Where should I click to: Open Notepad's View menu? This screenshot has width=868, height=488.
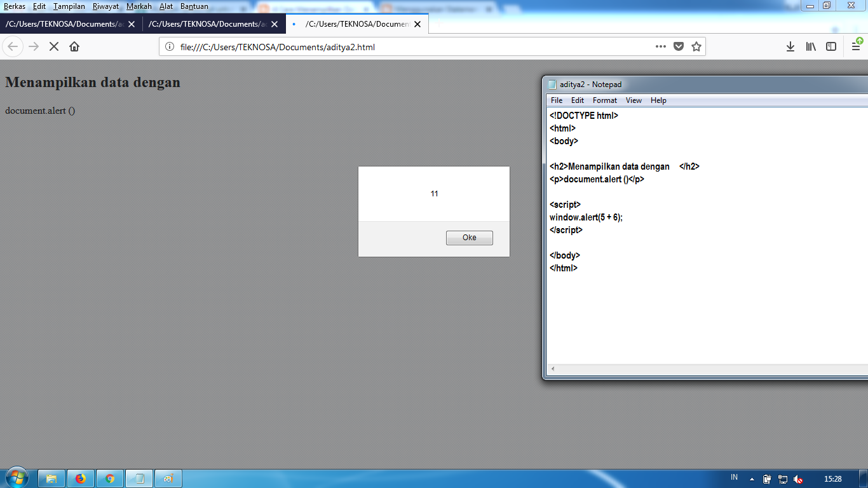(634, 100)
